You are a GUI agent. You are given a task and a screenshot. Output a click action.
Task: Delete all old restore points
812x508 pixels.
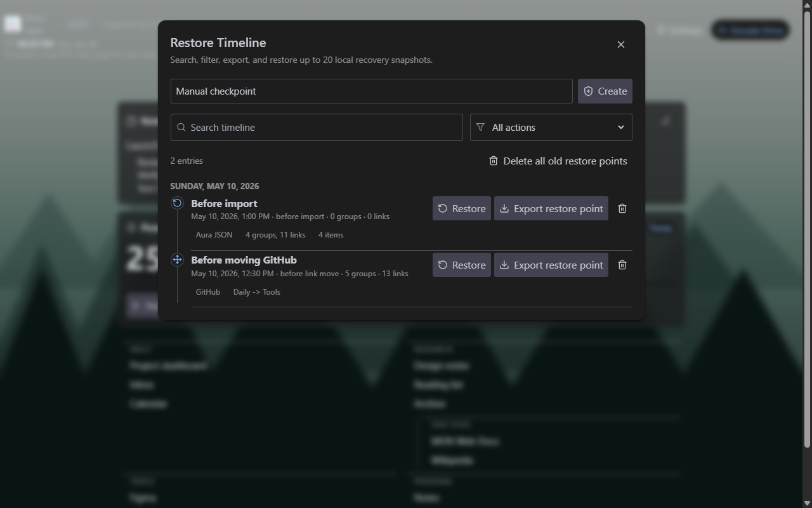[x=558, y=161]
